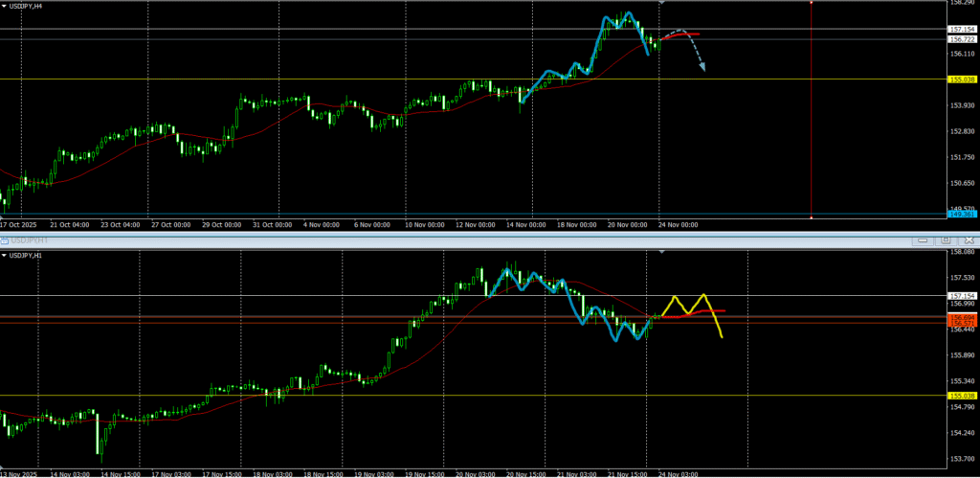
Task: Click the orange 156.694 price label on H1
Action: 962,316
